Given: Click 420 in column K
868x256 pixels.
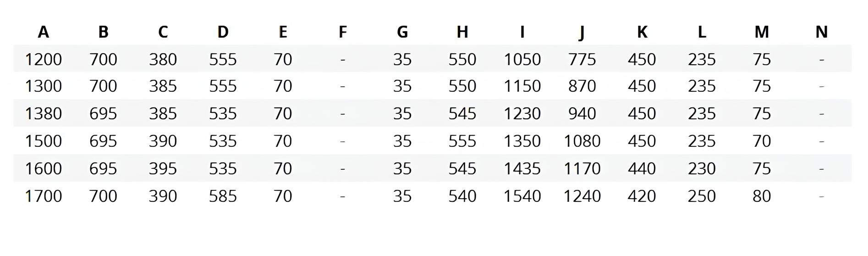Looking at the screenshot, I should [x=642, y=196].
